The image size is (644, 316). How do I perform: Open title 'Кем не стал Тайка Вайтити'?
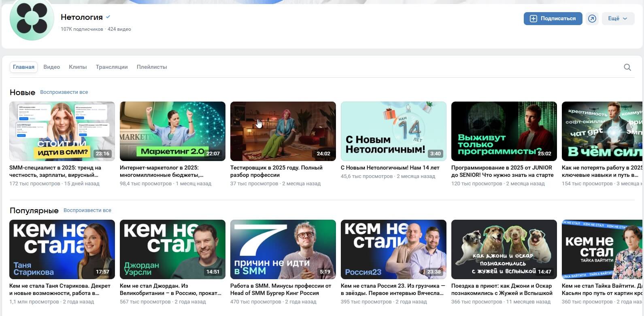point(602,290)
